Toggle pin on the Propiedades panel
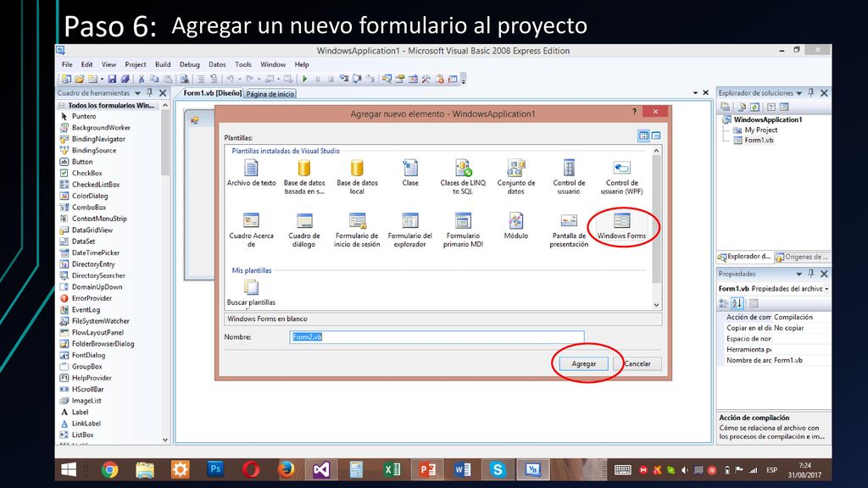The image size is (868, 488). pos(811,274)
